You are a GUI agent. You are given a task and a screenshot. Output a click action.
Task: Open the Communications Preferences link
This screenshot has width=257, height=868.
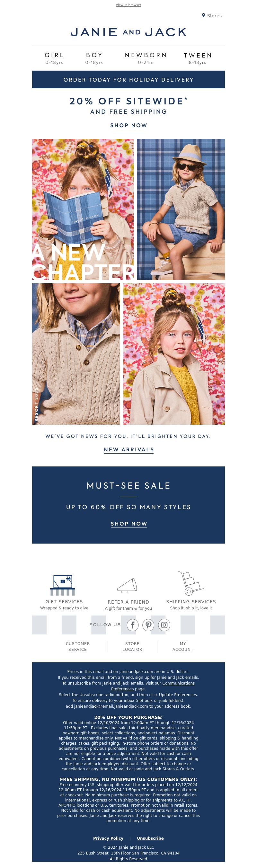click(153, 686)
